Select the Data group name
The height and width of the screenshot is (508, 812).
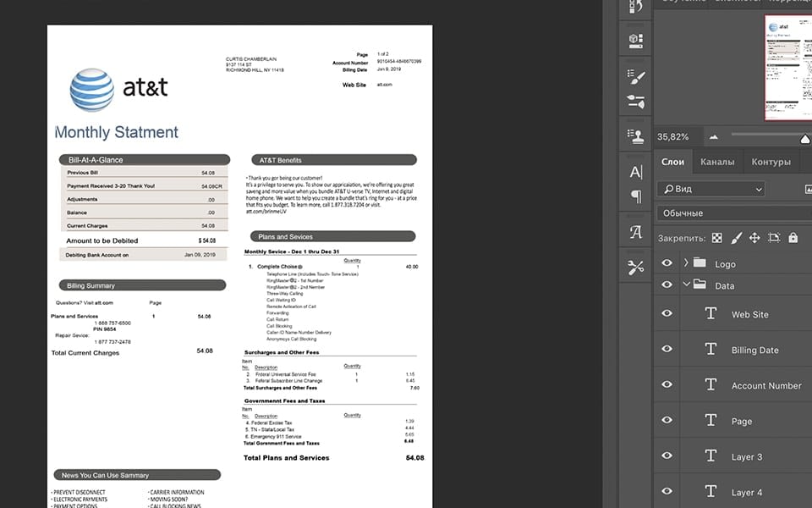click(725, 285)
